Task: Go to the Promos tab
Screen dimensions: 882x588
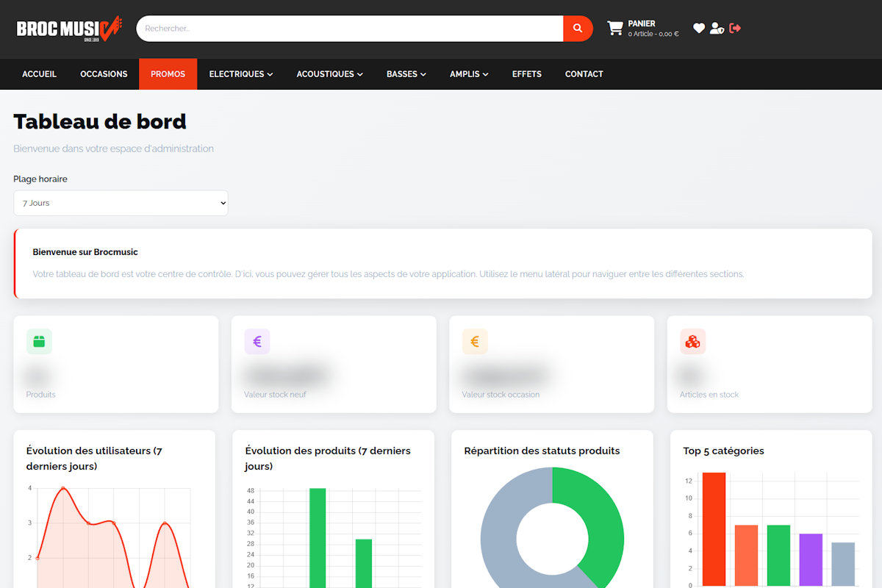Action: tap(168, 74)
